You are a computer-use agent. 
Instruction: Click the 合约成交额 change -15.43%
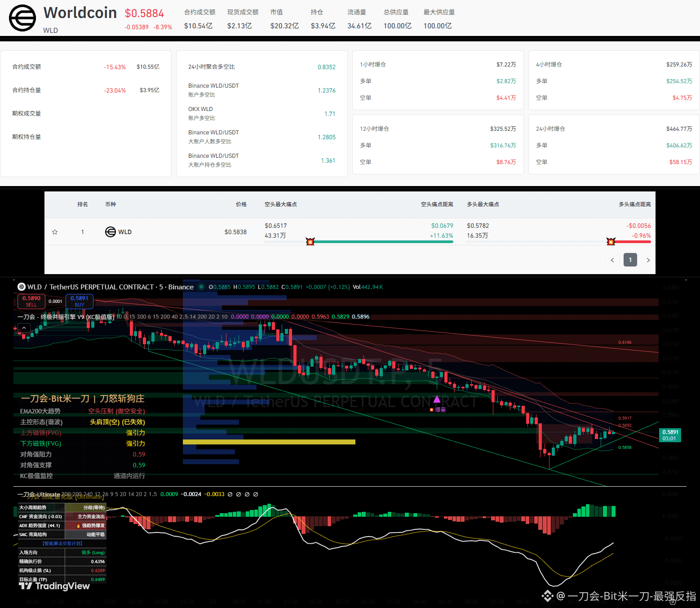(115, 67)
